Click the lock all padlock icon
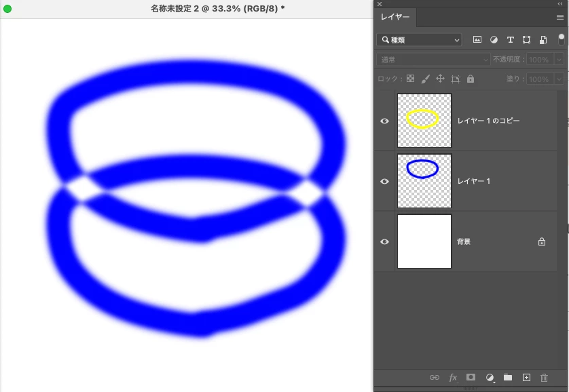Screen dimensions: 569x392 (471, 79)
